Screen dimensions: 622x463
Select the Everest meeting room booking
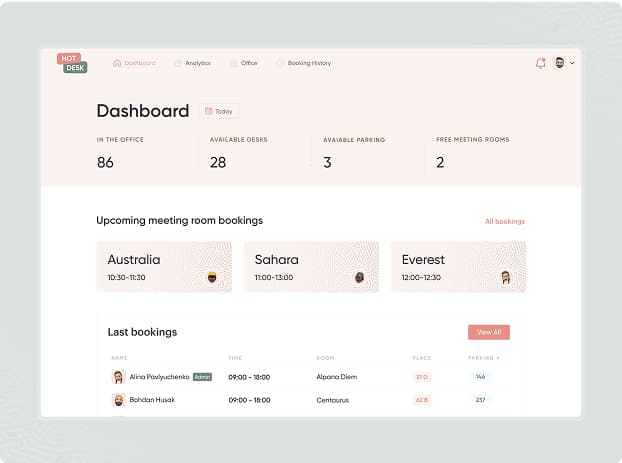tap(457, 266)
